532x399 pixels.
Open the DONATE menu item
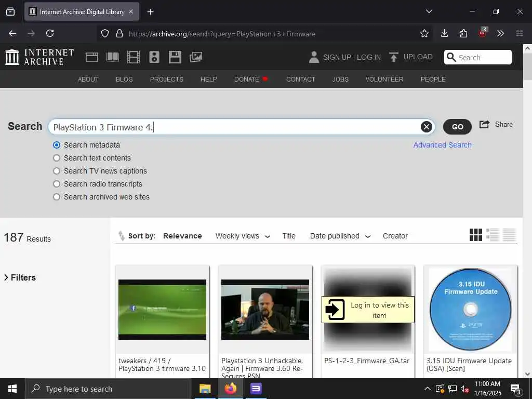point(247,79)
